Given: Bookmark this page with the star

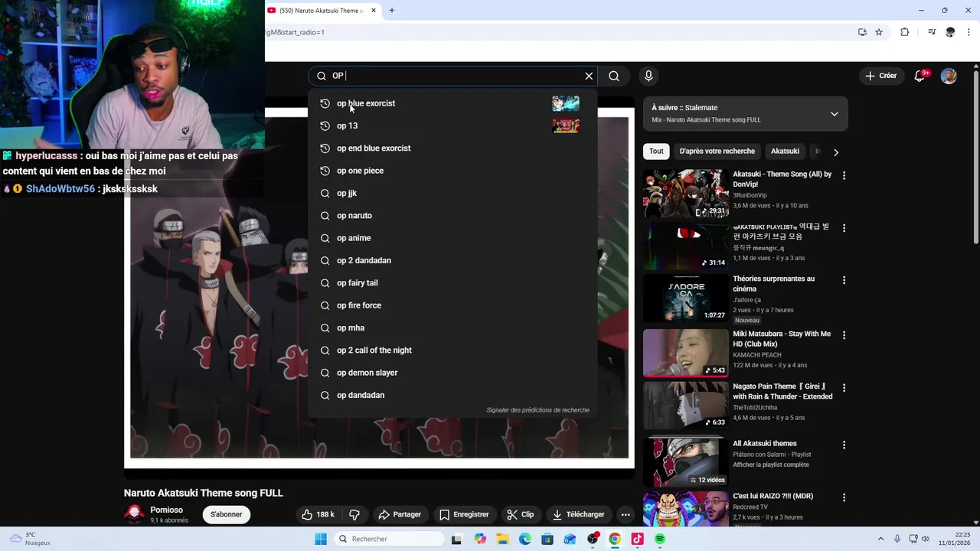Looking at the screenshot, I should [879, 32].
